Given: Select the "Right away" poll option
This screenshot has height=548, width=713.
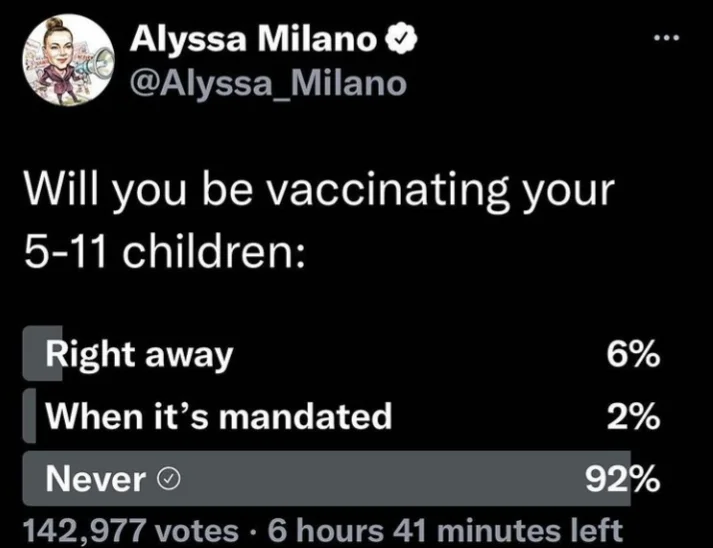Looking at the screenshot, I should [x=140, y=352].
